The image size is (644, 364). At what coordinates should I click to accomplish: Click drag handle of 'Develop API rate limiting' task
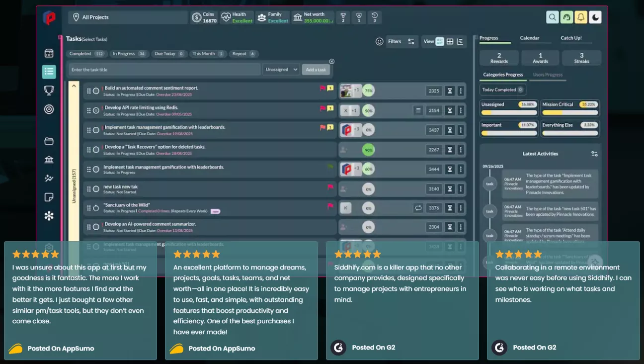pyautogui.click(x=89, y=110)
